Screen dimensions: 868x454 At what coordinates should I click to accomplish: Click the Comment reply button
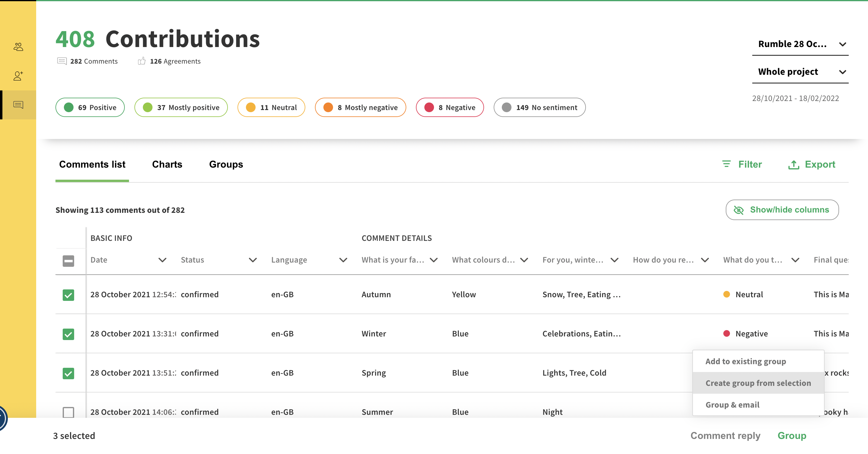point(725,436)
